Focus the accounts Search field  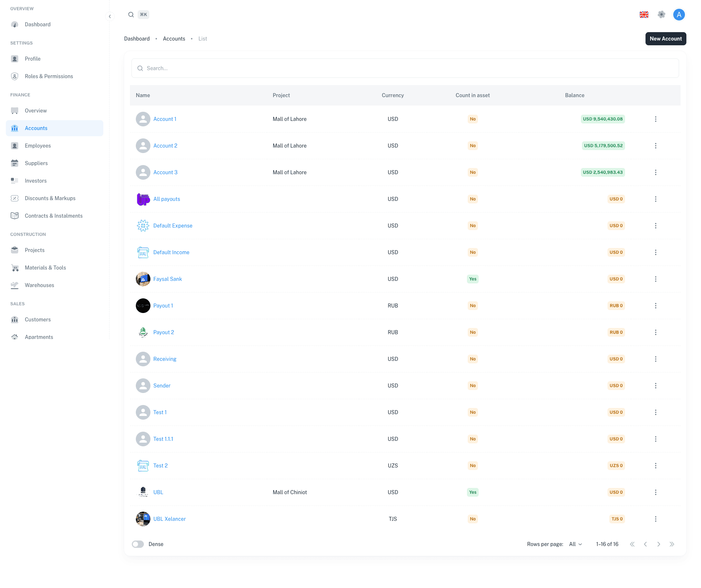[x=405, y=68]
